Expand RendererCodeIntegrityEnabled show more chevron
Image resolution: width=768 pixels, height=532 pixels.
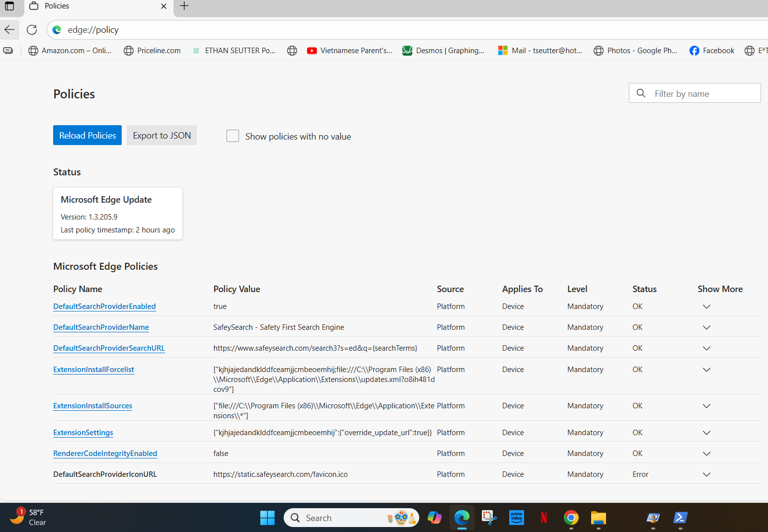[x=706, y=454]
